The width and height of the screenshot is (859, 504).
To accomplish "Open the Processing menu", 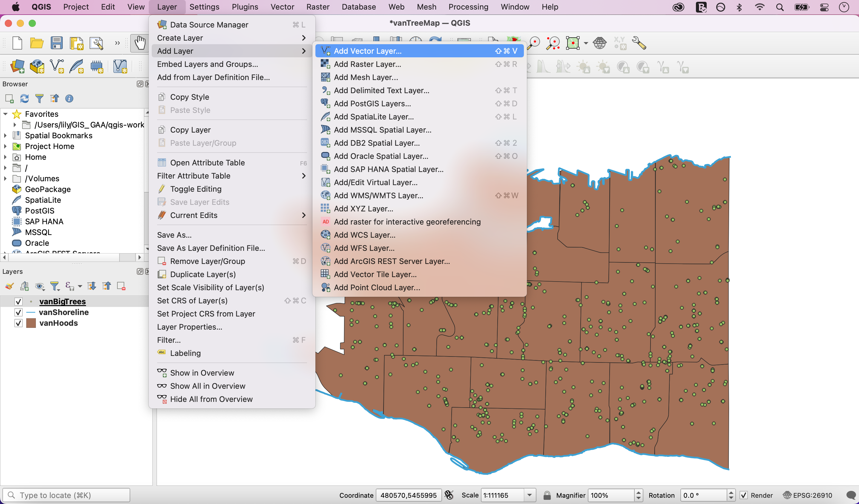I will pyautogui.click(x=468, y=7).
